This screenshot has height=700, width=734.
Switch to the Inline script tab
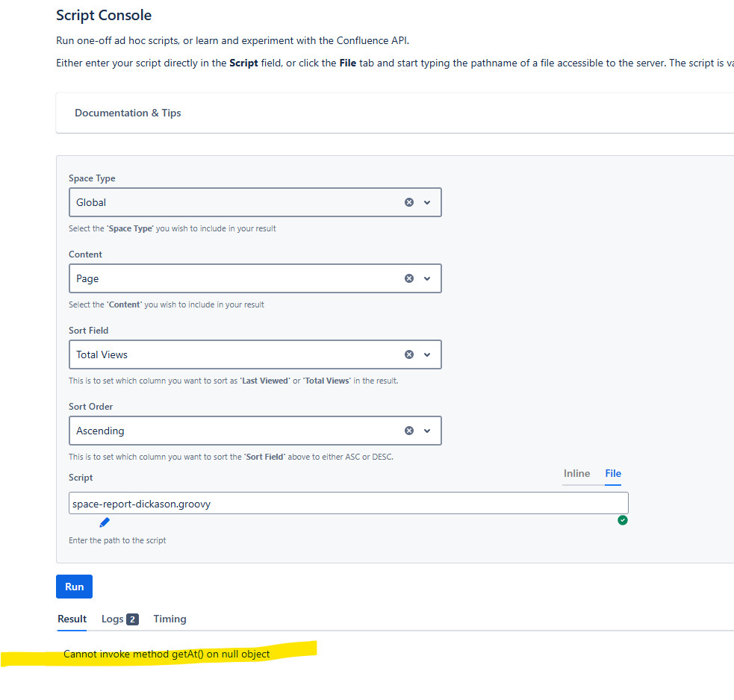tap(576, 474)
